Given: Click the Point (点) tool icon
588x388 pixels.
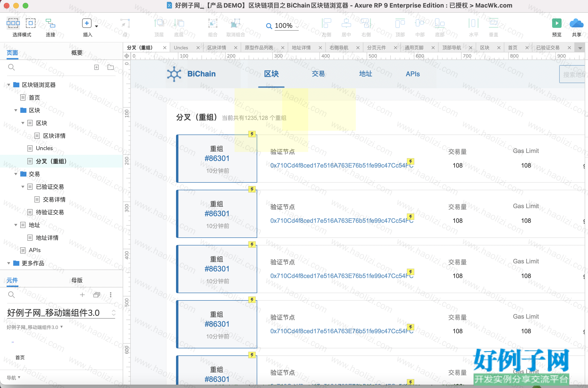Looking at the screenshot, I should point(125,24).
